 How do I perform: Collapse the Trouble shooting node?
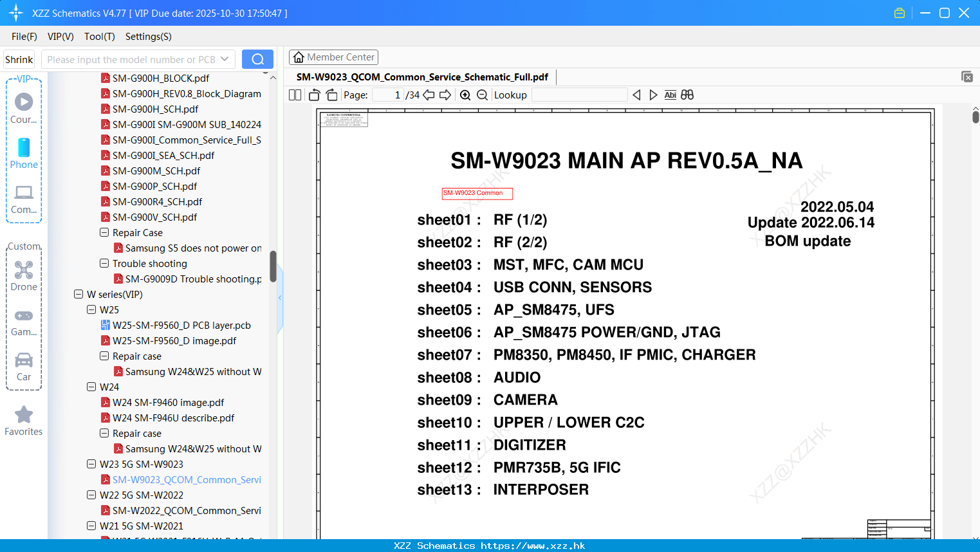point(104,264)
